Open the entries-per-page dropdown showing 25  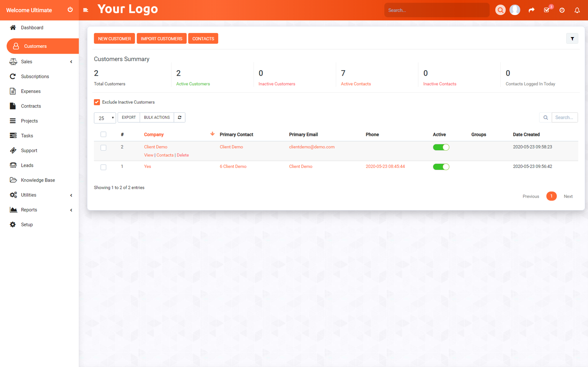click(105, 118)
